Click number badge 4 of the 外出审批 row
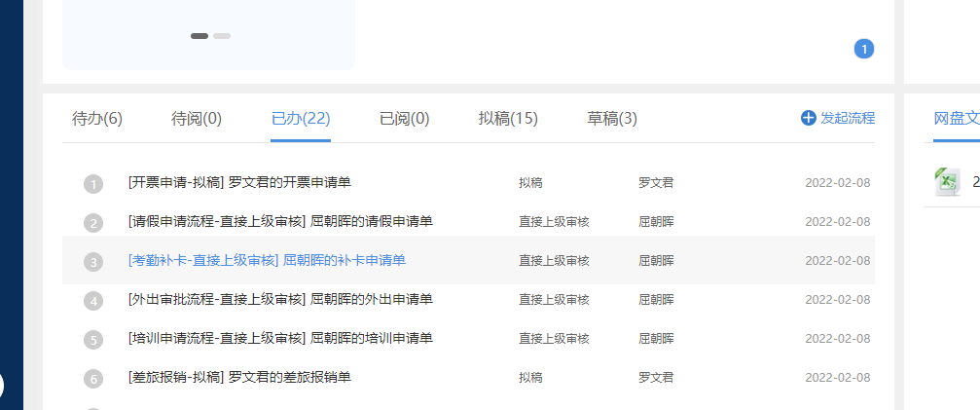The width and height of the screenshot is (980, 410). (93, 301)
